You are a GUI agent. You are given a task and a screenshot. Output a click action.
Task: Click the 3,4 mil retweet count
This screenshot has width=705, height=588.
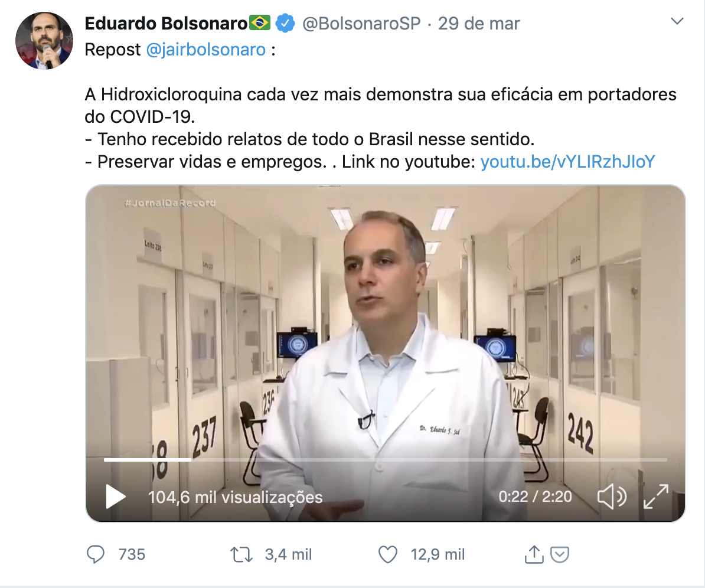tap(288, 554)
